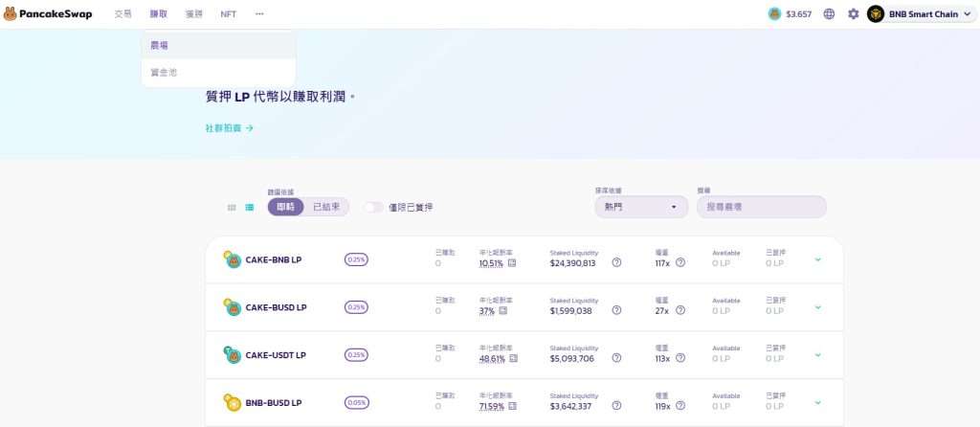Click the CAKE price token icon
The height and width of the screenshot is (427, 980).
(774, 13)
